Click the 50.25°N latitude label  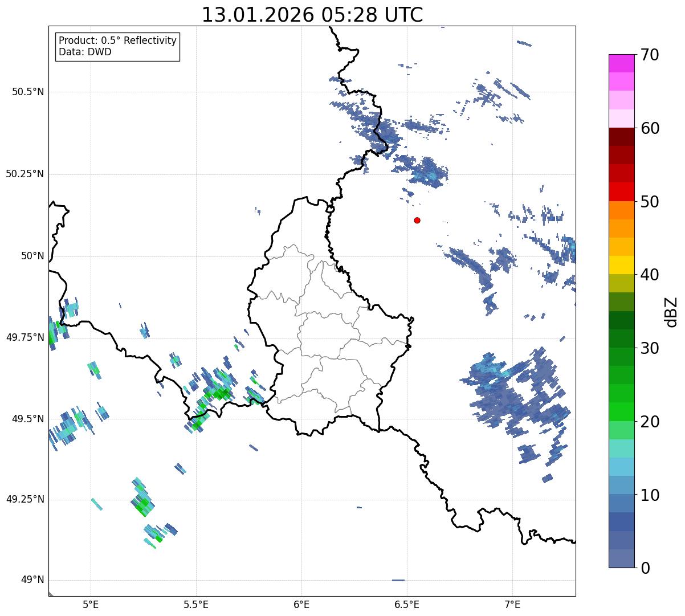click(x=25, y=174)
